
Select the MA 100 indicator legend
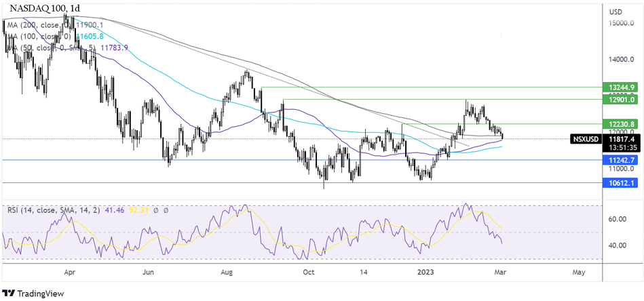click(54, 37)
